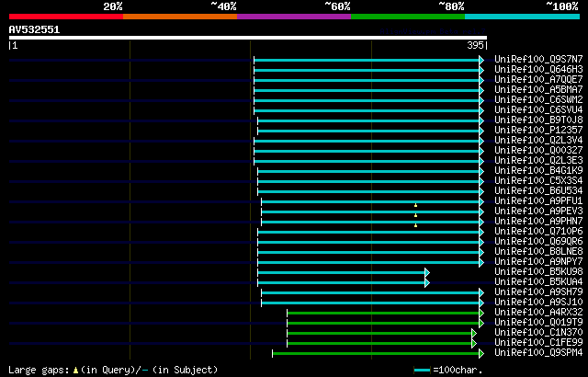Click the UniRef100_Q2L3E3 label

tap(538, 161)
